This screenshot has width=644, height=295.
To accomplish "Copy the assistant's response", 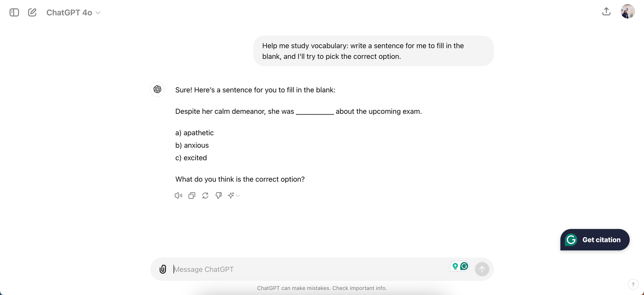I will pyautogui.click(x=192, y=196).
